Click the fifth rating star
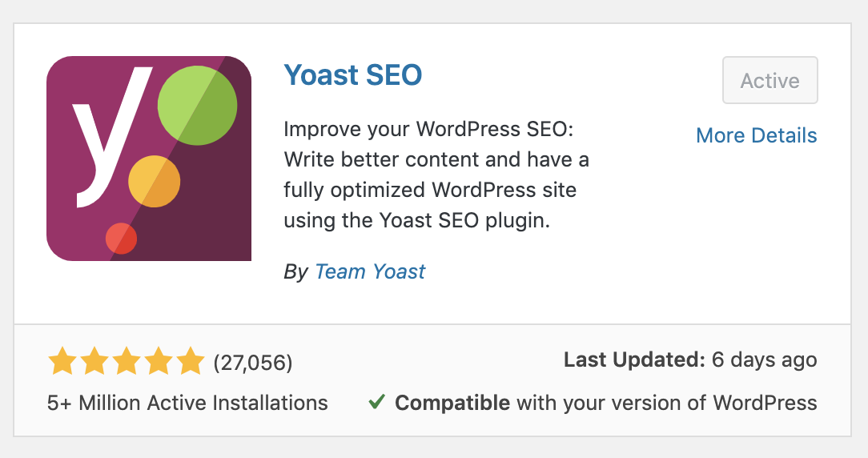The height and width of the screenshot is (458, 868). 190,362
